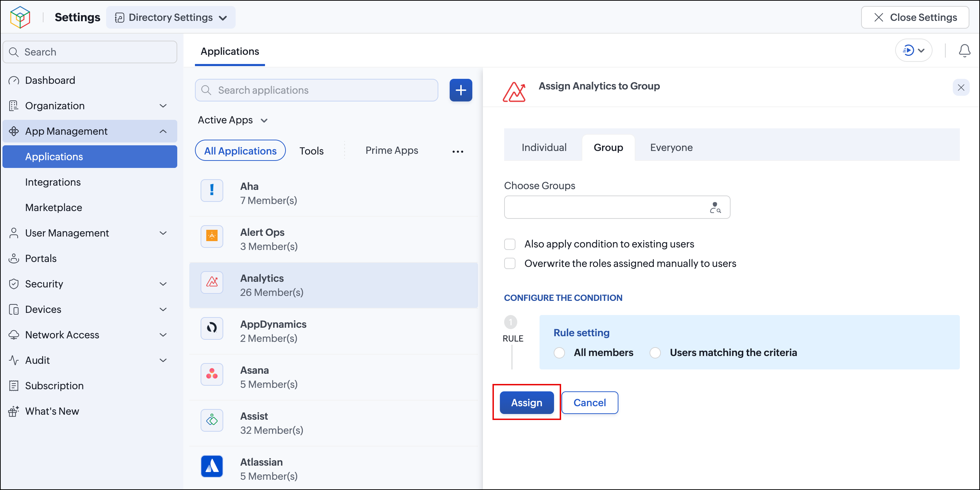
Task: Switch to the Individual tab
Action: coord(544,147)
